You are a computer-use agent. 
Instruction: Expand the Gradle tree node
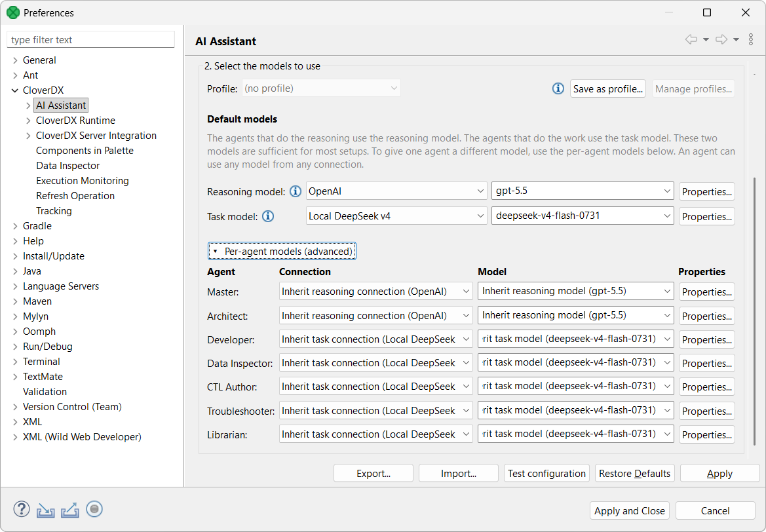pos(15,226)
